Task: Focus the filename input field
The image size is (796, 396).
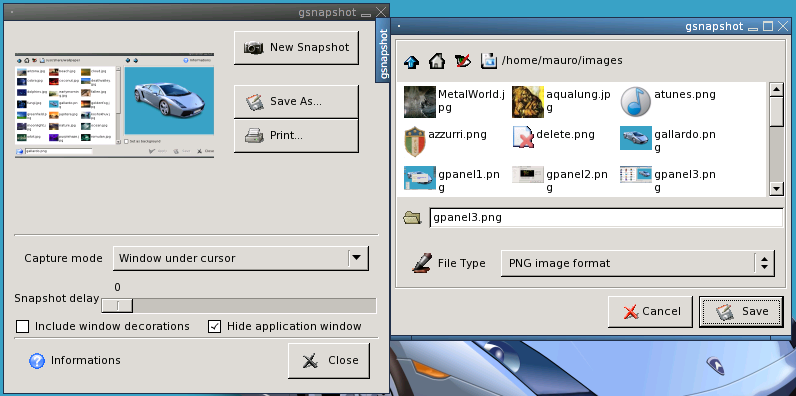Action: pos(606,218)
